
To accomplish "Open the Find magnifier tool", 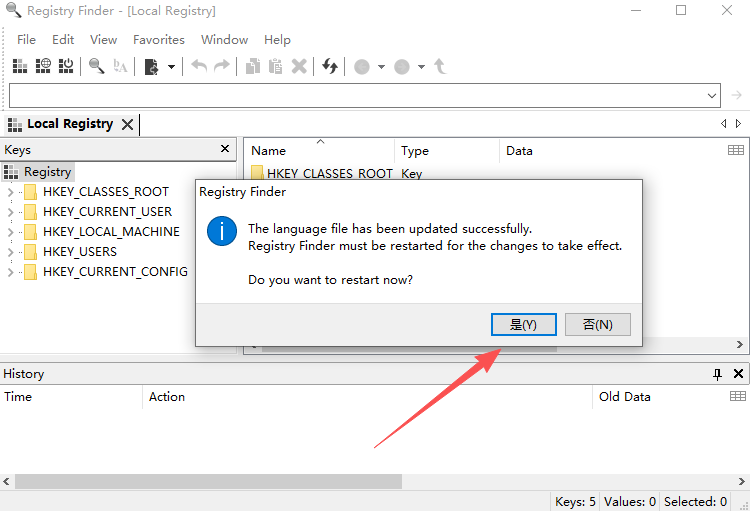I will [97, 66].
